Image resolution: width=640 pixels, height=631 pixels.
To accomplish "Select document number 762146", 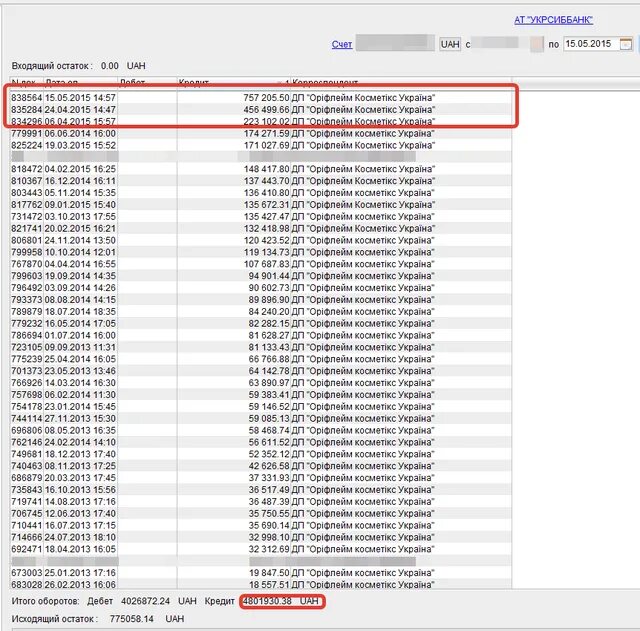I will (x=27, y=442).
